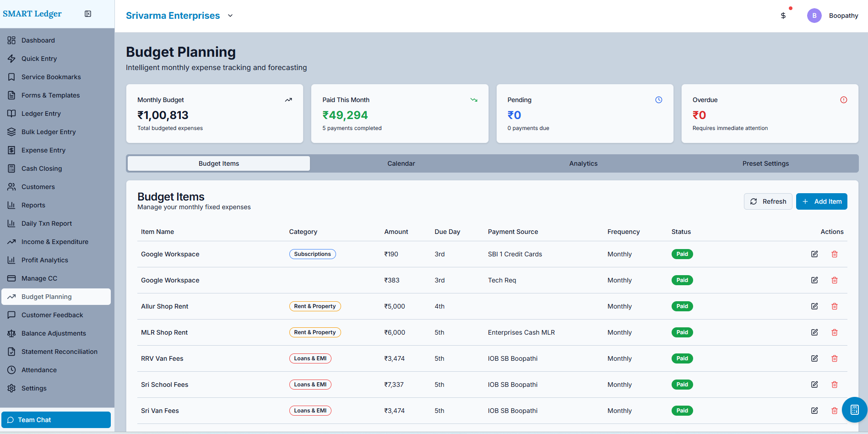Collapse the sidebar panel icon
Image resolution: width=868 pixels, height=434 pixels.
(88, 14)
